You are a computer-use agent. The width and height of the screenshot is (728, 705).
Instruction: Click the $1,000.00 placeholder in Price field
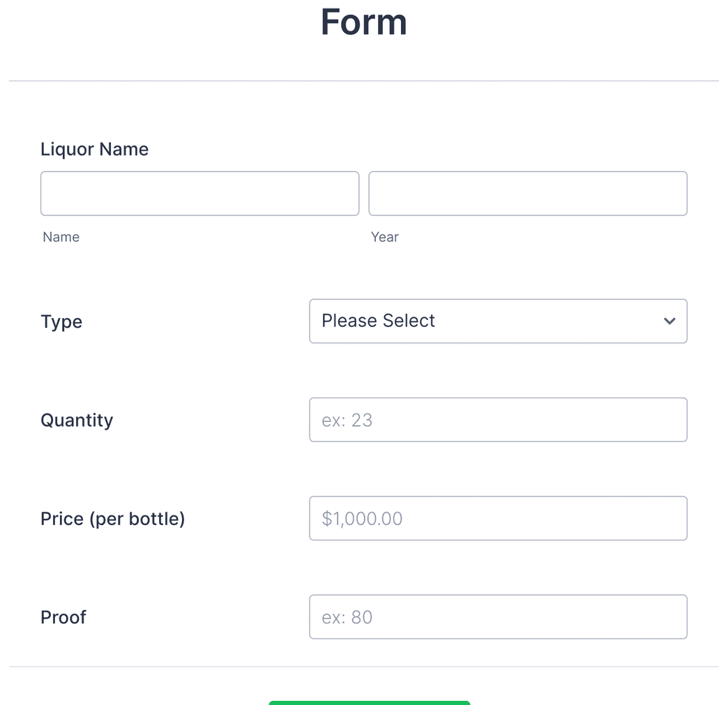(x=361, y=518)
